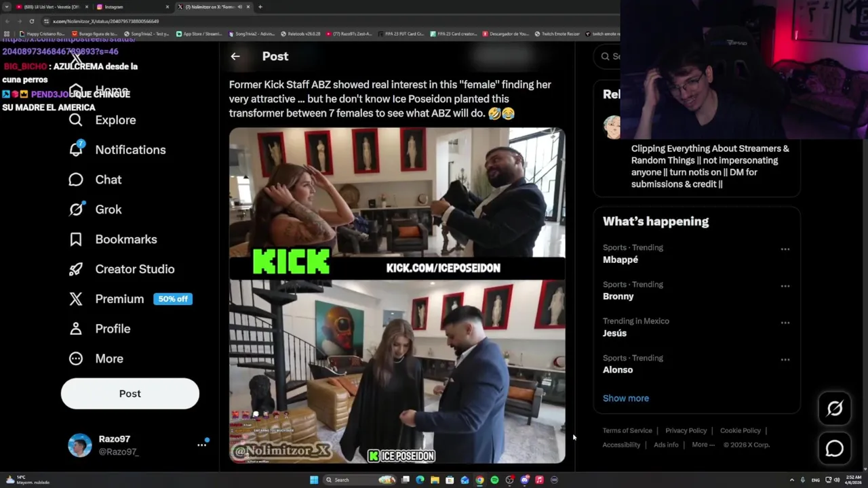Open Spotify from the taskbar

pyautogui.click(x=494, y=480)
